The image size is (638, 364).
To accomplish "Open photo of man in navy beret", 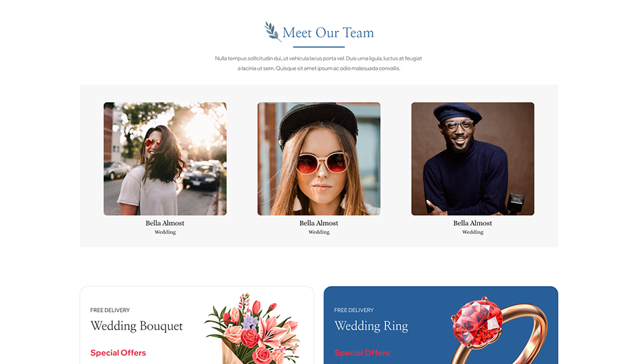I will click(x=473, y=159).
